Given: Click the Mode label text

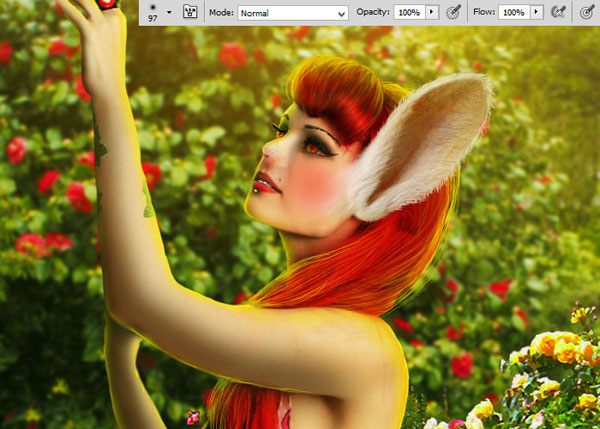Looking at the screenshot, I should pos(221,13).
